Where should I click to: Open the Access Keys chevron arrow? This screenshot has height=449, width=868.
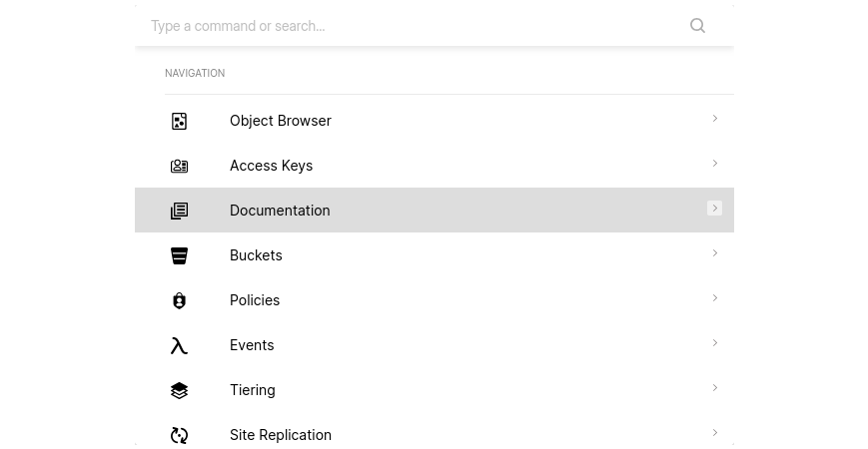pos(714,163)
